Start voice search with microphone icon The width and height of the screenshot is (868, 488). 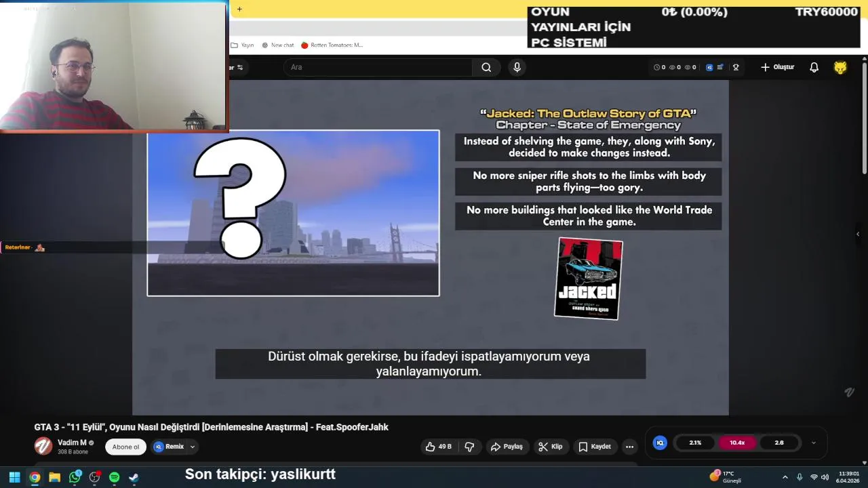(517, 67)
